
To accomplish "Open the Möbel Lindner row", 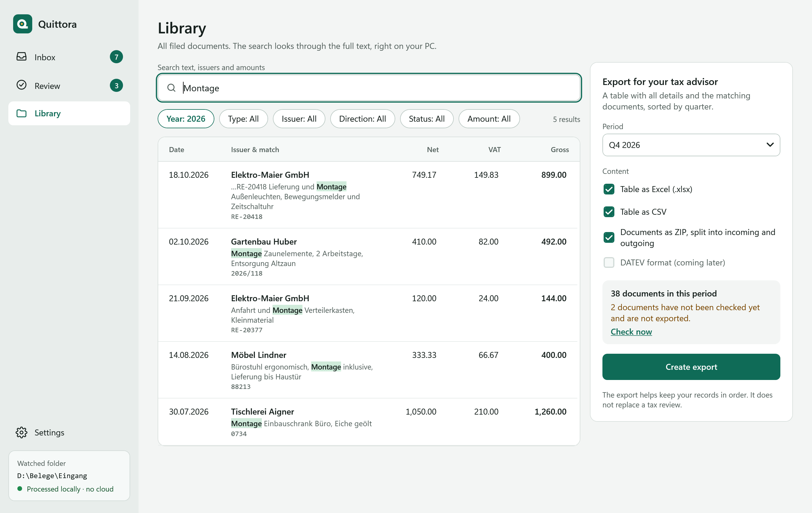I will [x=367, y=370].
